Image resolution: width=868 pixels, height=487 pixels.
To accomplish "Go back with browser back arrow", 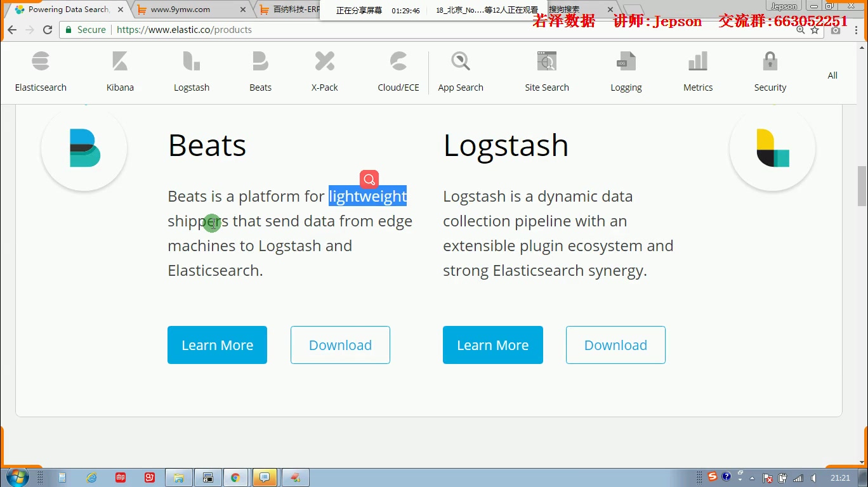I will click(12, 30).
